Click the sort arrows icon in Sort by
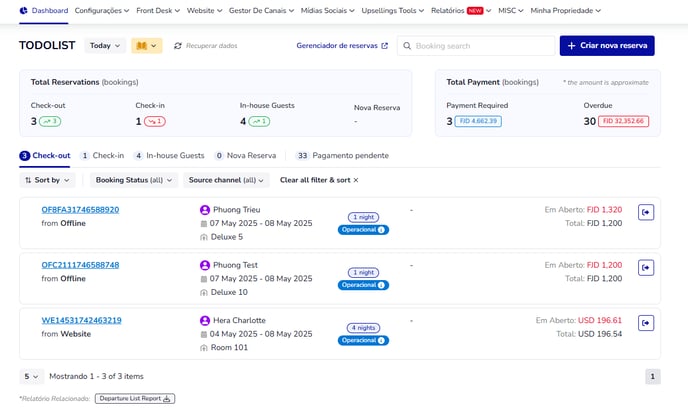Screen dimensions: 688x419 pos(28,180)
